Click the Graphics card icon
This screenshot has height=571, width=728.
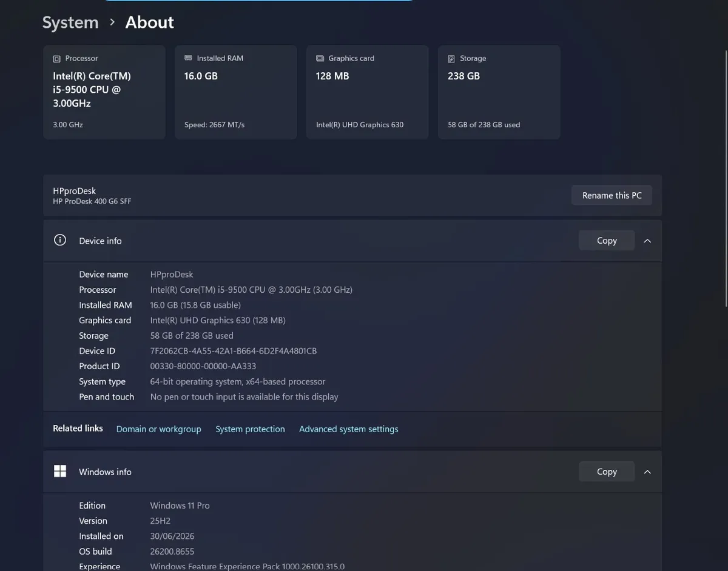pos(320,58)
